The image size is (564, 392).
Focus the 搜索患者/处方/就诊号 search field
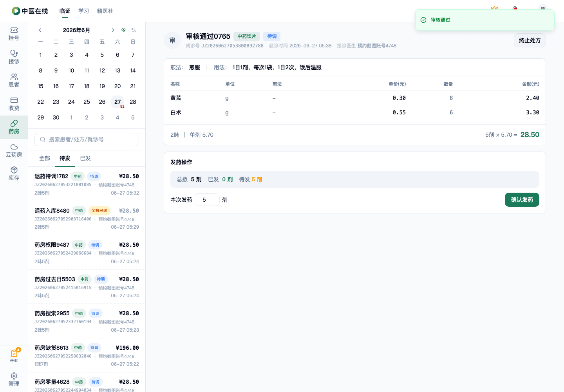click(x=87, y=139)
